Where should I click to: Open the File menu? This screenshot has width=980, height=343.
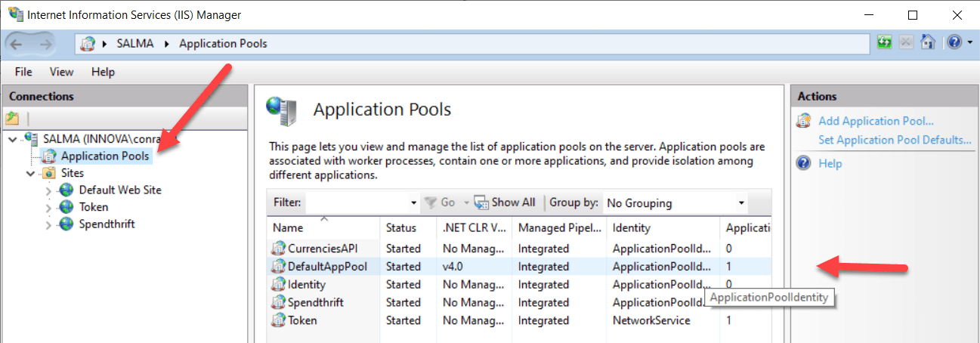point(23,72)
